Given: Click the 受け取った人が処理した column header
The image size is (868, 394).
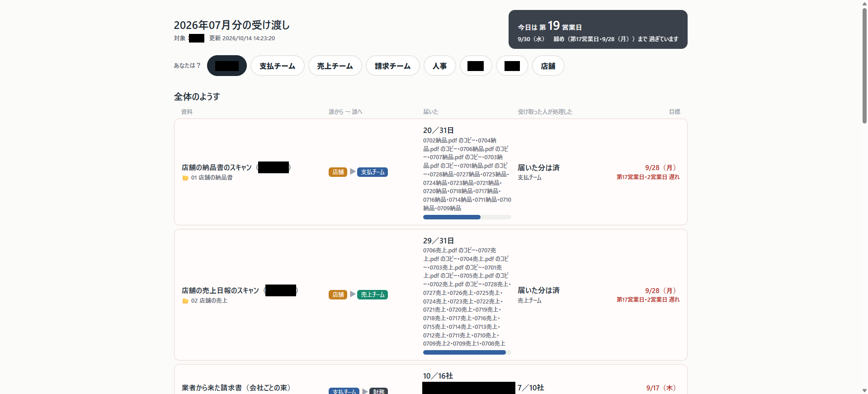Looking at the screenshot, I should pyautogui.click(x=545, y=112).
